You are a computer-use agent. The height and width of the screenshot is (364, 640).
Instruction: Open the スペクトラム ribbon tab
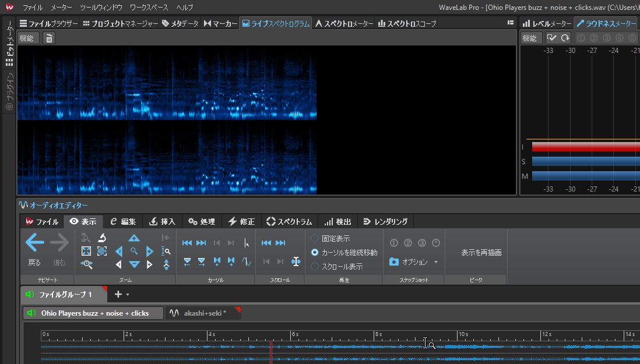point(289,221)
